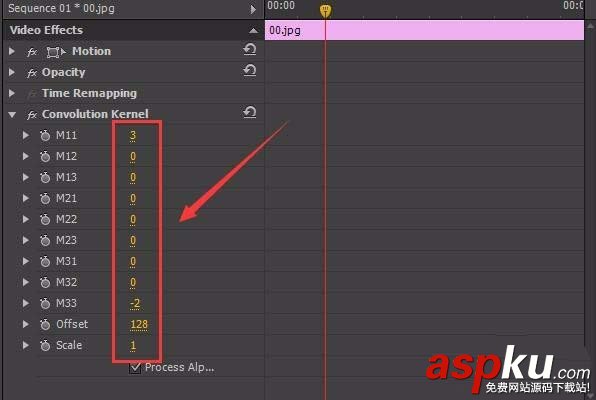Select the 00.jpg clip bar in timeline
Screen dimensions: 596x400
(424, 30)
